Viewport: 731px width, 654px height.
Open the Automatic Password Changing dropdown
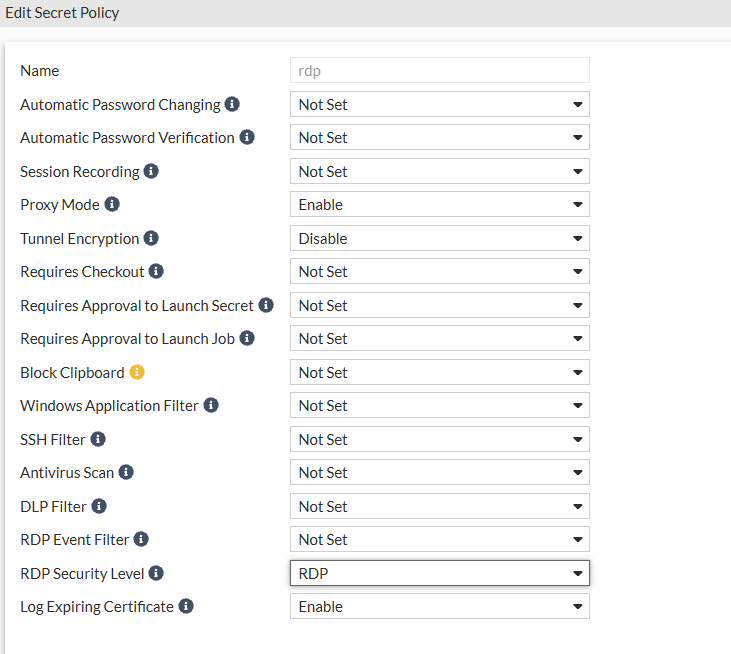click(x=439, y=104)
